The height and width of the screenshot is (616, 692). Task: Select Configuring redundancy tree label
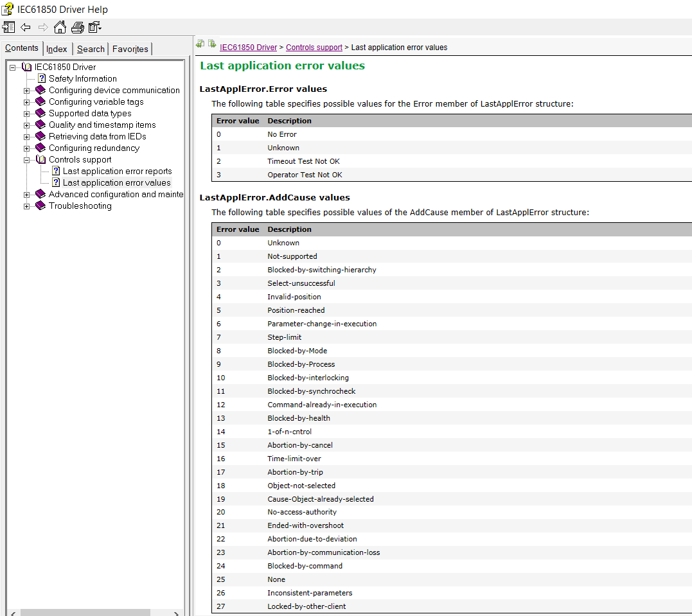94,148
